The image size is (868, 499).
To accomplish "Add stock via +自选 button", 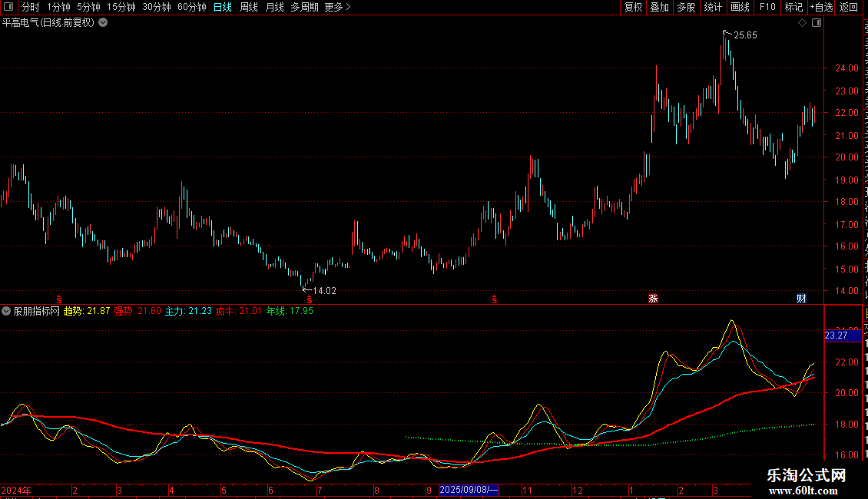I will pos(821,7).
